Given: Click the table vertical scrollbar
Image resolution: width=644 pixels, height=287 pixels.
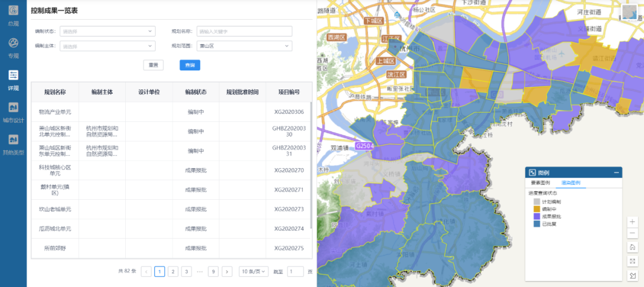Looking at the screenshot, I should pyautogui.click(x=311, y=165).
